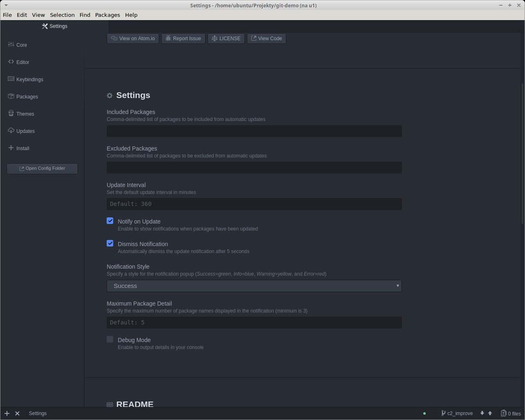Click the Settings label in status bar

click(38, 413)
